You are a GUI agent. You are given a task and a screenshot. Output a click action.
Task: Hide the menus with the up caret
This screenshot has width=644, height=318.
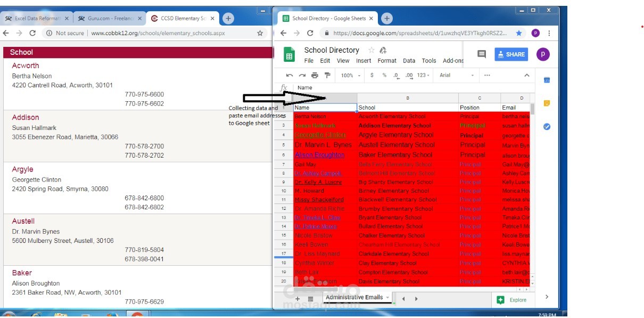point(527,75)
